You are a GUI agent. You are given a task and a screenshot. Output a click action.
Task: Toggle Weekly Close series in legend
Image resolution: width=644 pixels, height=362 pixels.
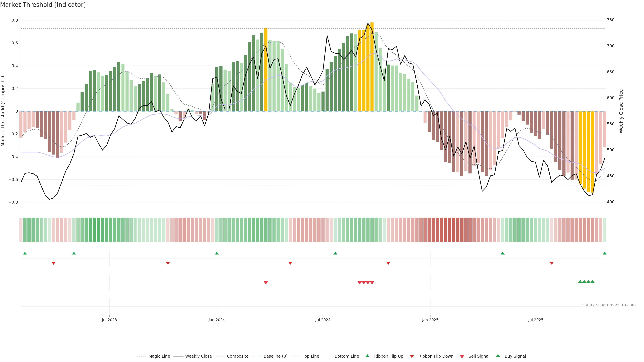[x=198, y=356]
